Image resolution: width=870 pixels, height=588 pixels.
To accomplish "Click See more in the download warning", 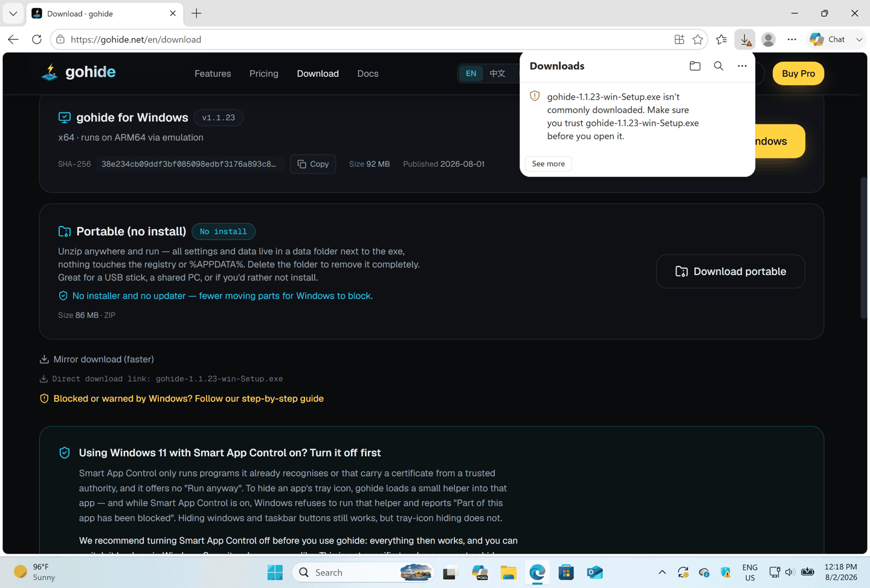I will click(549, 164).
